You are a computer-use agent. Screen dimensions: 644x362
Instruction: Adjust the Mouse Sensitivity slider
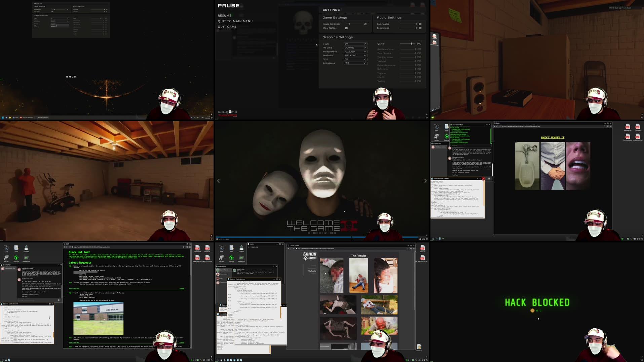point(349,24)
